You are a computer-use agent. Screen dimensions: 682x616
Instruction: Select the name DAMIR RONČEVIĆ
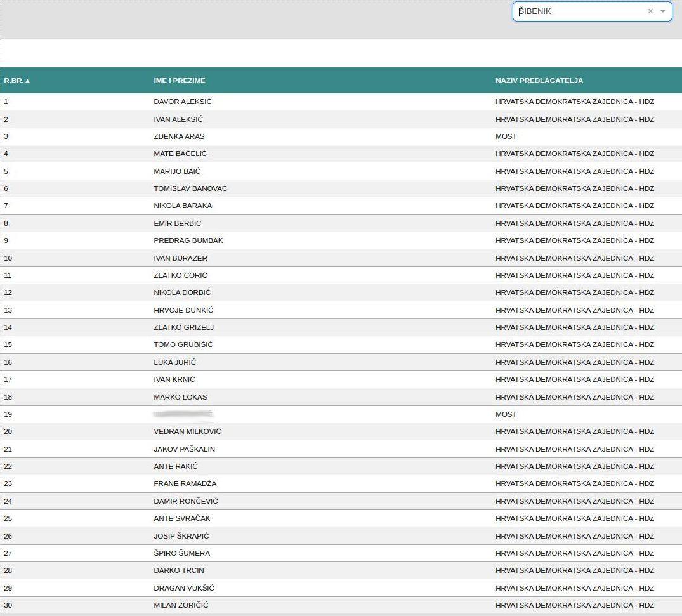point(185,501)
